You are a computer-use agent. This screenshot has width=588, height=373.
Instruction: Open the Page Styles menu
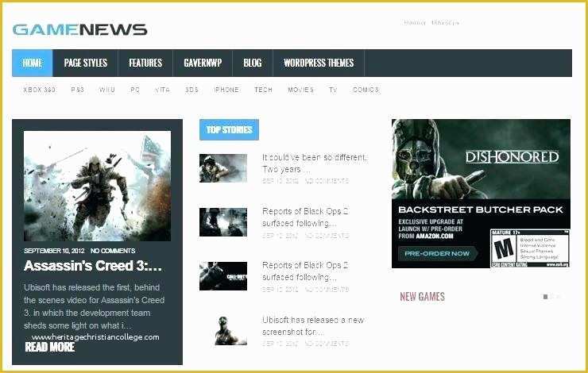click(86, 63)
